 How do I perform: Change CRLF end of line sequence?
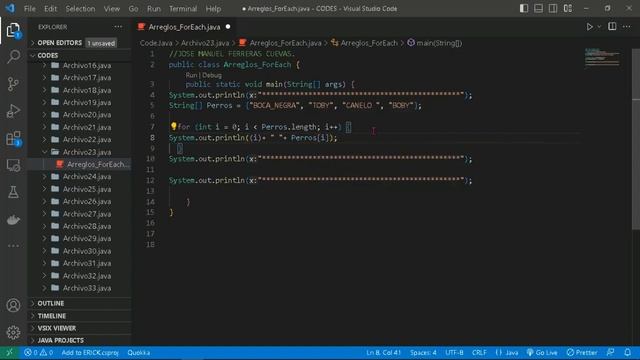point(479,352)
